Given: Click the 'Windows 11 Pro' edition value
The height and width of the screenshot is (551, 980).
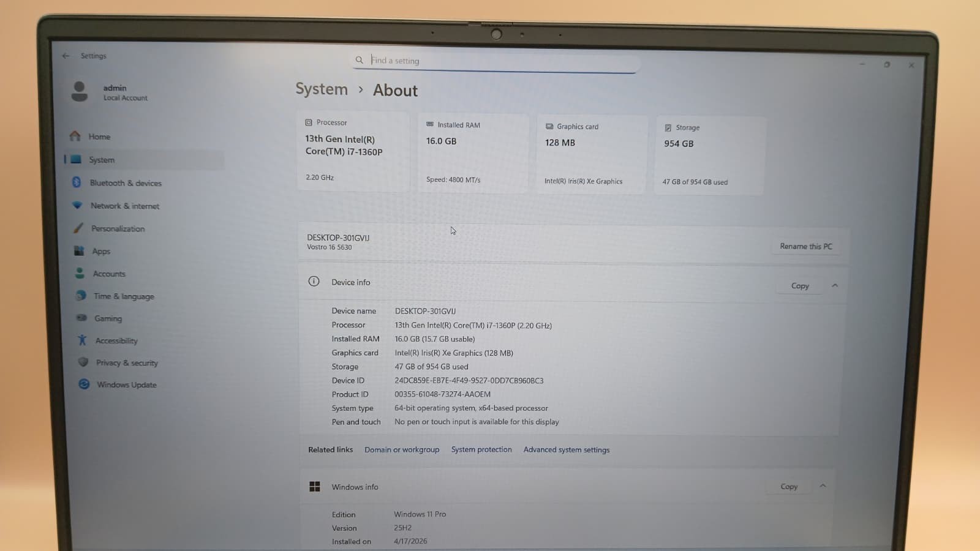Looking at the screenshot, I should tap(420, 514).
